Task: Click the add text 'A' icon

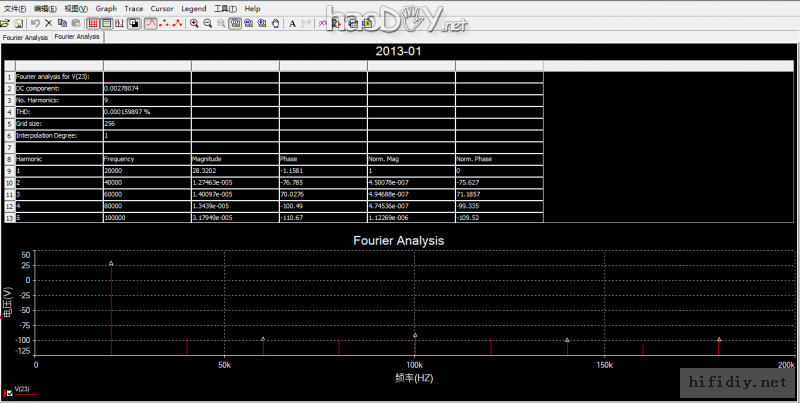Action: point(292,22)
